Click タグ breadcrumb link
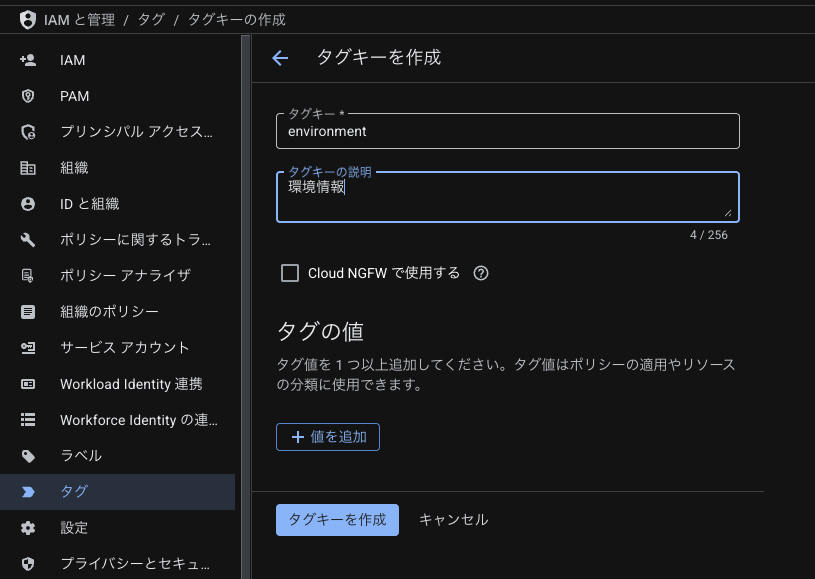Viewport: 815px width, 579px height. coord(151,20)
